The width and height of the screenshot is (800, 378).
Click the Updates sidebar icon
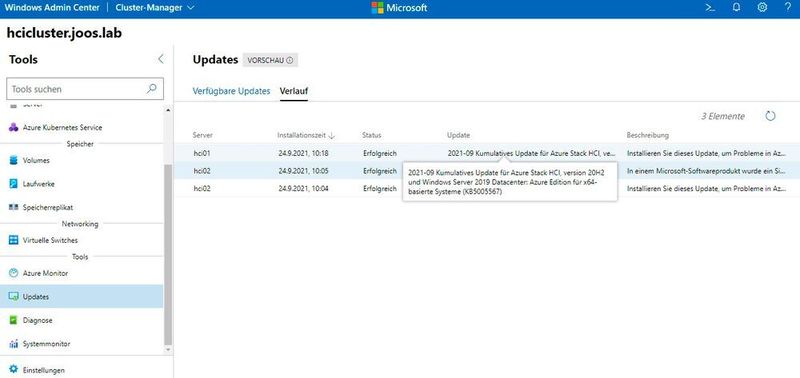[14, 296]
